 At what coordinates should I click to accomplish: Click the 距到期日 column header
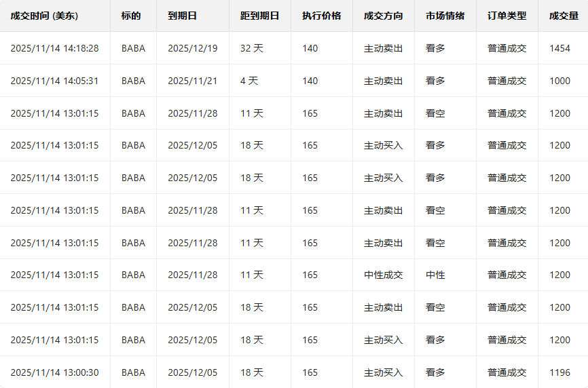(x=259, y=16)
